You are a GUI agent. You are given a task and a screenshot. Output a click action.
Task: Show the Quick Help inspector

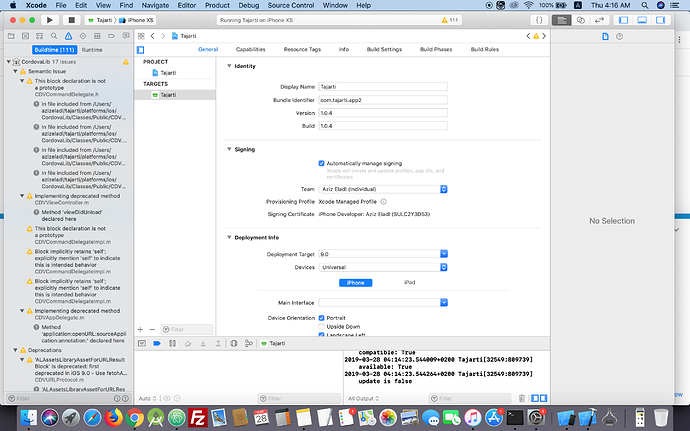coord(620,37)
